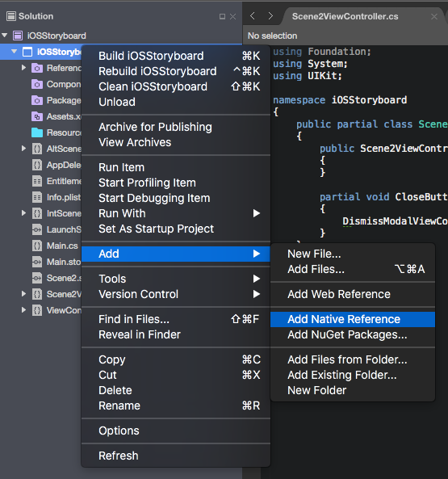The image size is (448, 479).
Task: Expand the ViewController tree item
Action: coord(23,310)
